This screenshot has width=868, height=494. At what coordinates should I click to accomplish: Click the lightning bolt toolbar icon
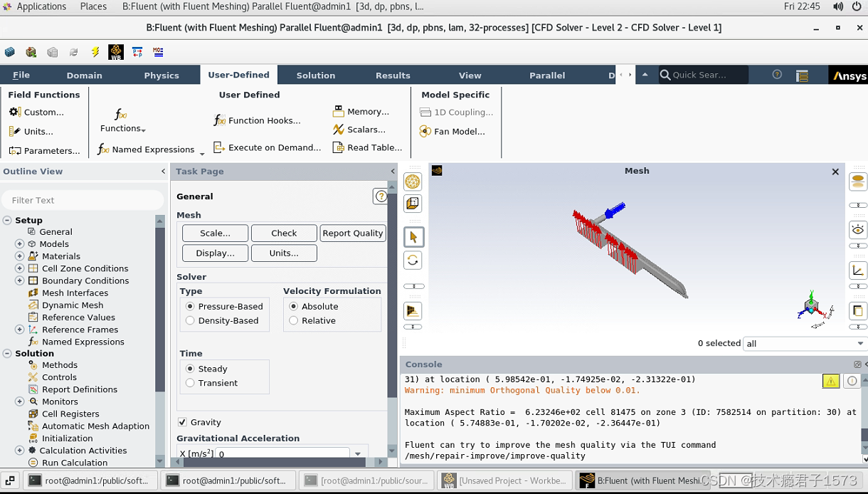95,51
